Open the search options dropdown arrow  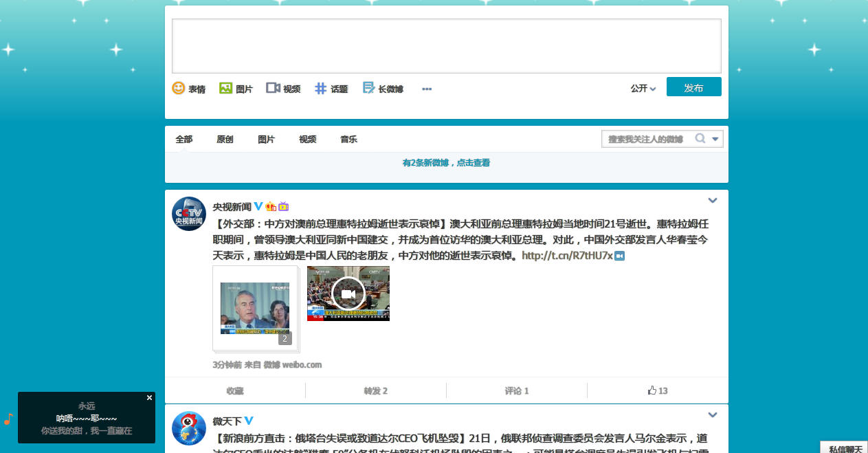[715, 139]
